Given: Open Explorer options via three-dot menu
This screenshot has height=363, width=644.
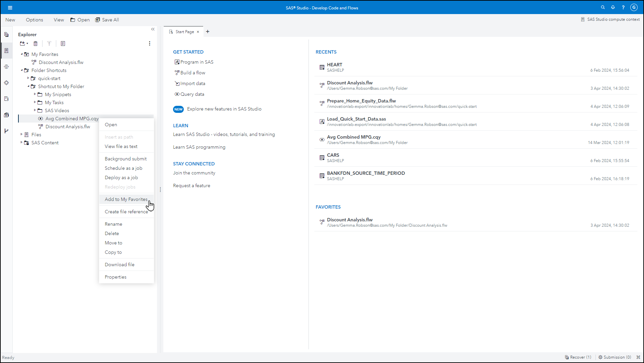Looking at the screenshot, I should pyautogui.click(x=150, y=44).
